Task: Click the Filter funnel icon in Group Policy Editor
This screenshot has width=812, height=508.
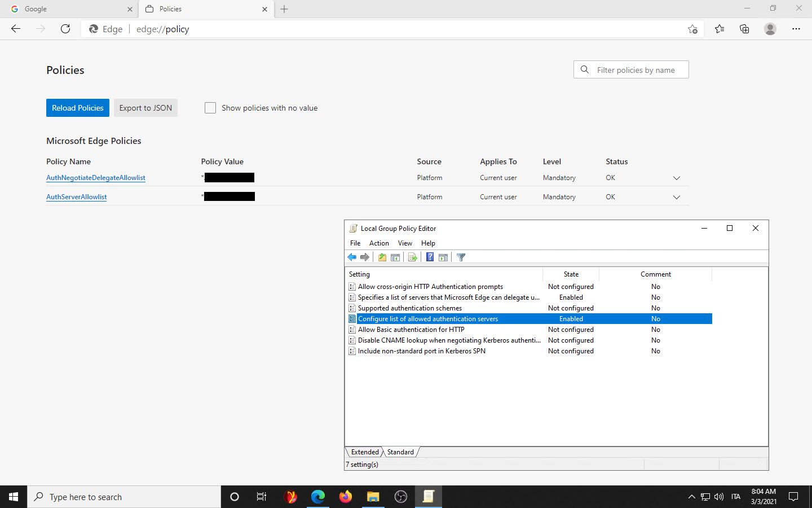Action: coord(461,257)
